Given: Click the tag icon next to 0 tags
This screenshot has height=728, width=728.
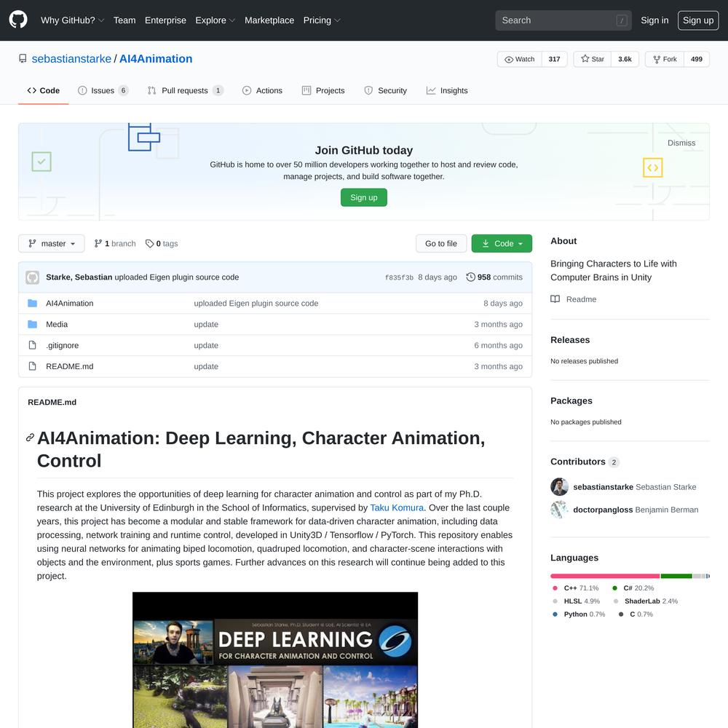Looking at the screenshot, I should coord(149,243).
